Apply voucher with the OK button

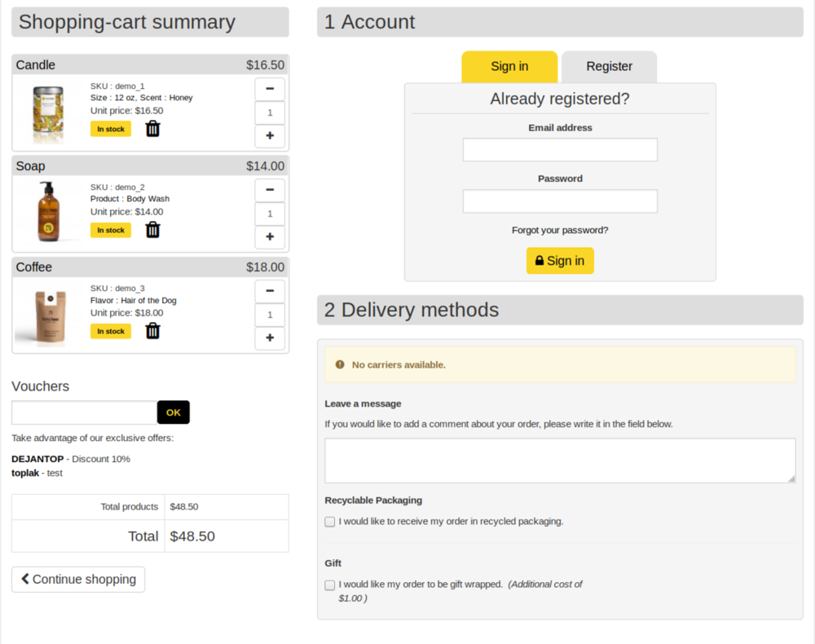tap(173, 412)
